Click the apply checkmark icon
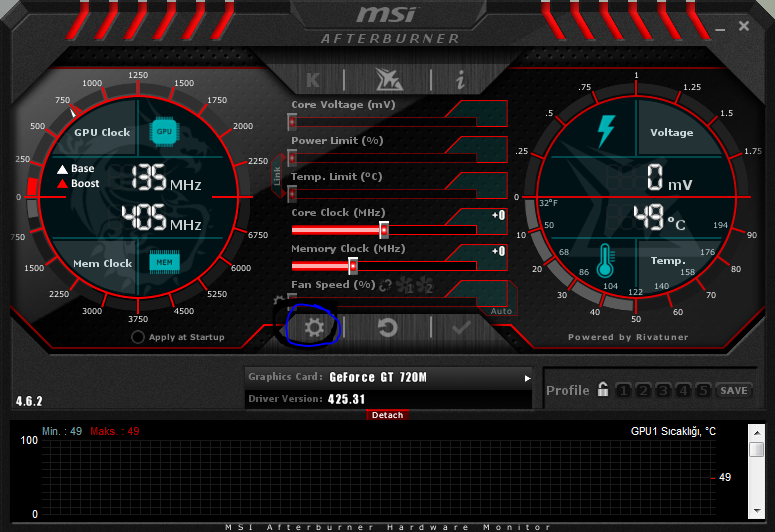The width and height of the screenshot is (775, 532). tap(461, 327)
